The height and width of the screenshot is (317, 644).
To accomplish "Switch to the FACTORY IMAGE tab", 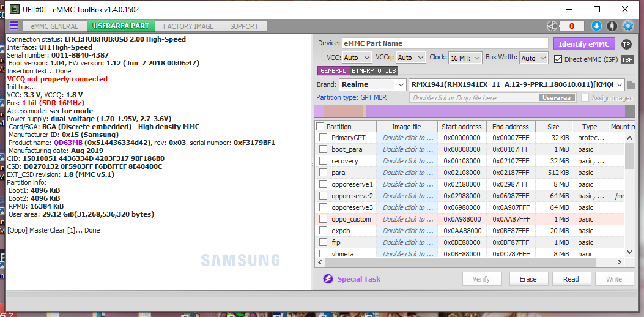I will click(188, 26).
